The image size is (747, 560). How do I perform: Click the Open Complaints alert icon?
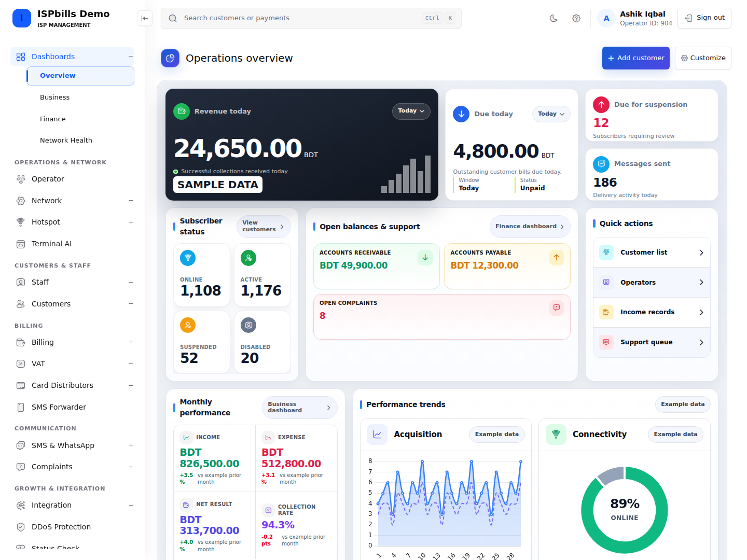[x=557, y=308]
